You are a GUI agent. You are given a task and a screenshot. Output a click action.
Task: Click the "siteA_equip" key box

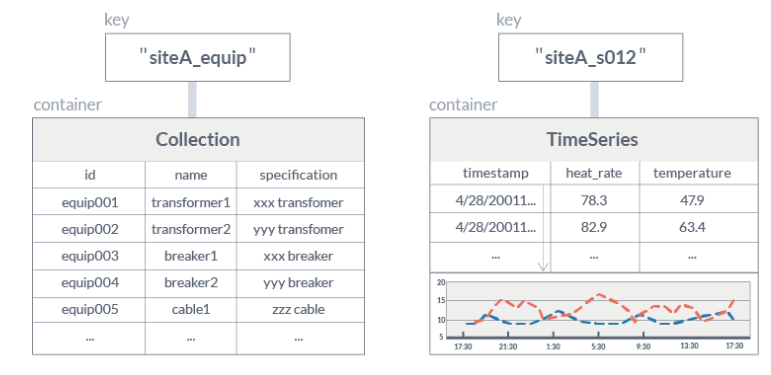[198, 58]
